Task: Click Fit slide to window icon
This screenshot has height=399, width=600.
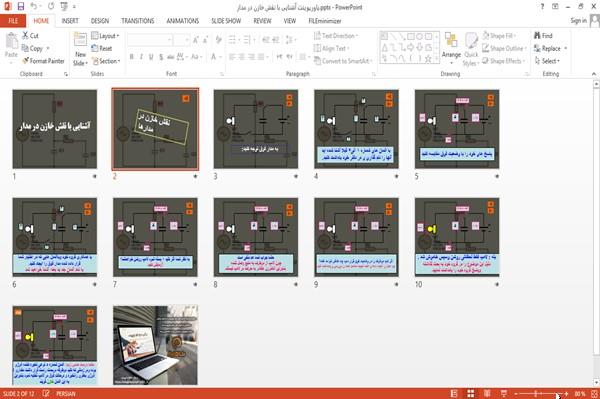Action: tap(594, 393)
